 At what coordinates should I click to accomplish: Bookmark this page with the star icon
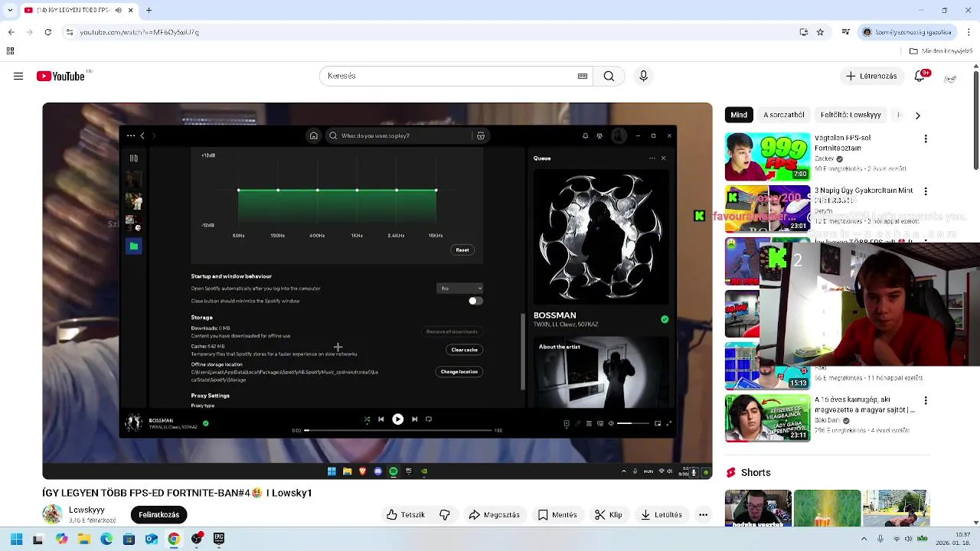pyautogui.click(x=820, y=32)
